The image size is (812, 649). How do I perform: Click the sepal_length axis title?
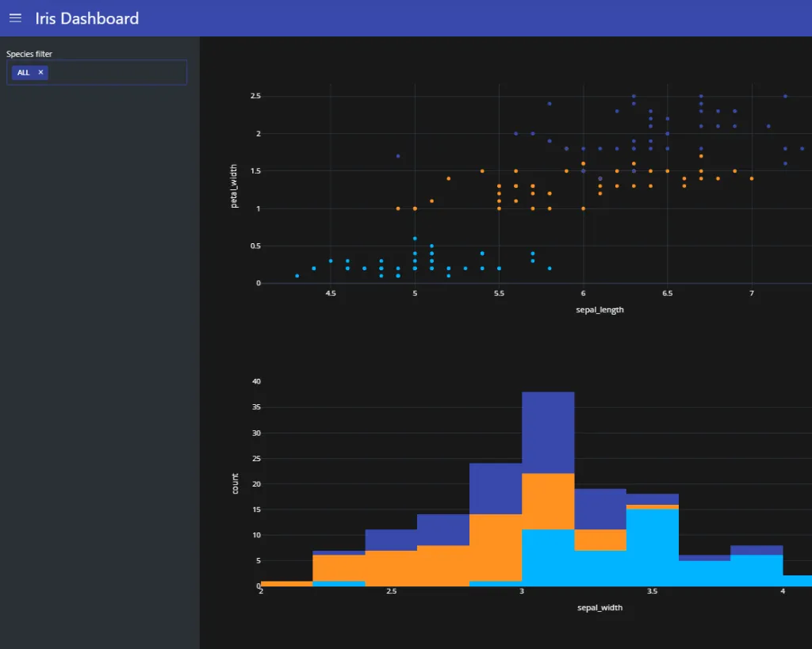(599, 310)
